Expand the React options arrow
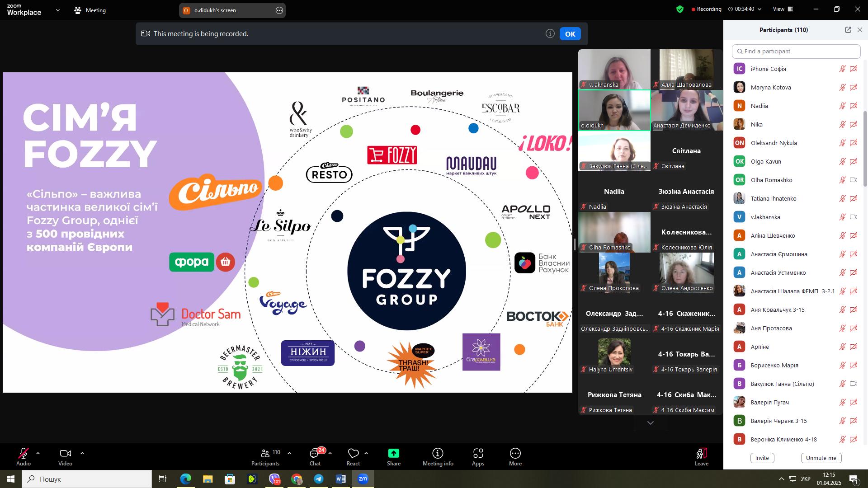Viewport: 868px width, 488px height. click(x=366, y=453)
